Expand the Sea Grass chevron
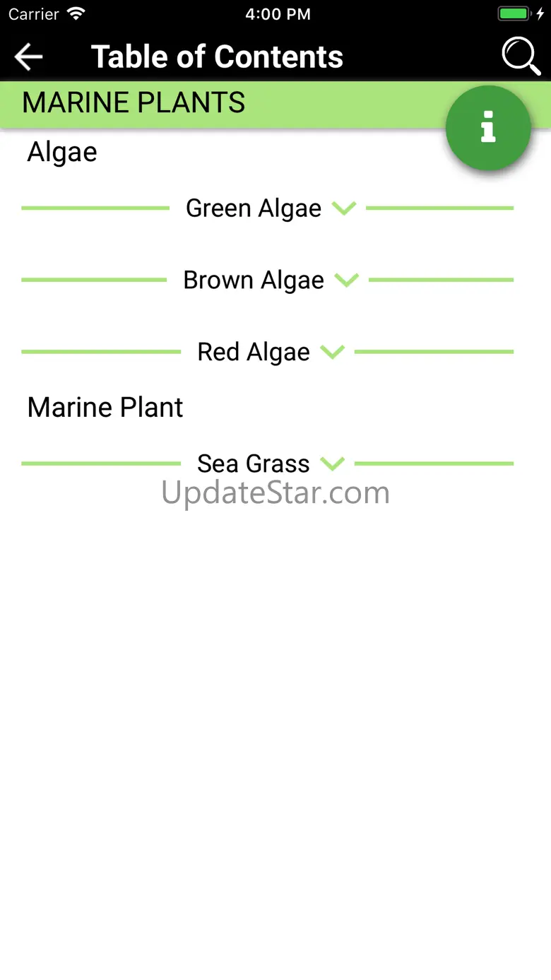The width and height of the screenshot is (551, 980). [x=332, y=464]
